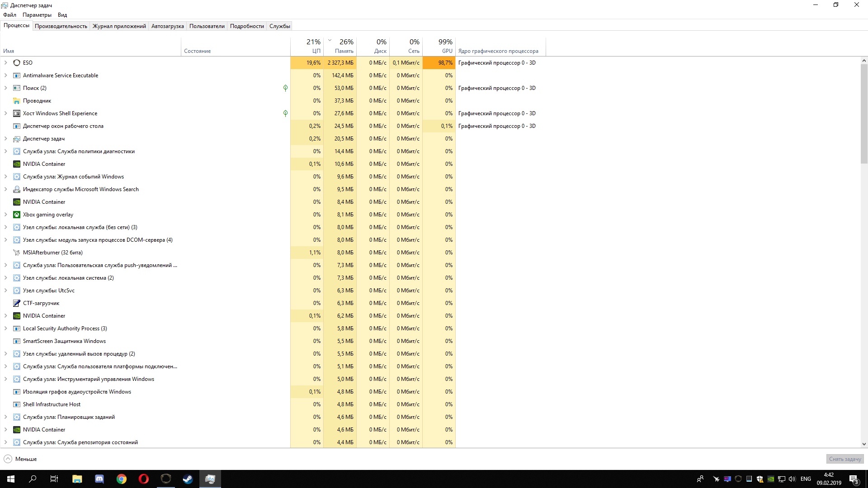Click the Xbox gaming overlay icon
868x488 pixels.
[x=17, y=215]
